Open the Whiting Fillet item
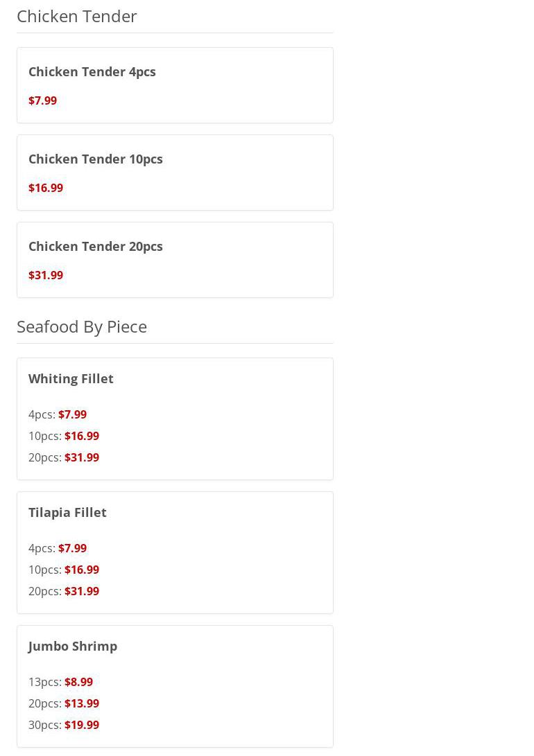This screenshot has height=756, width=534. pyautogui.click(x=71, y=379)
